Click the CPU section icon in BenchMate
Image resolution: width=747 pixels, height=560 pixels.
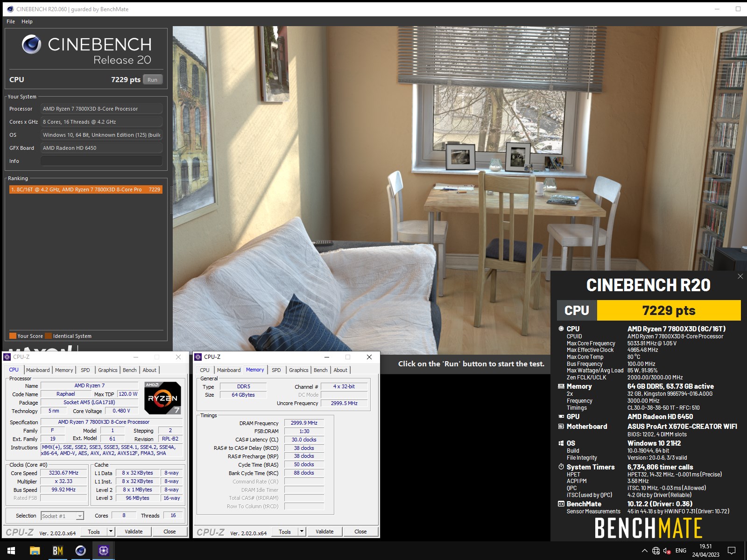point(561,329)
